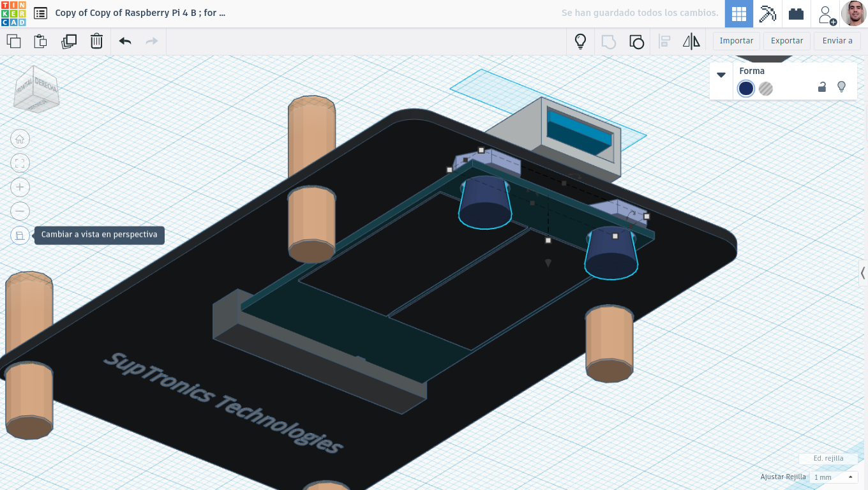This screenshot has width=868, height=490.
Task: Open the designs list icon
Action: point(40,13)
